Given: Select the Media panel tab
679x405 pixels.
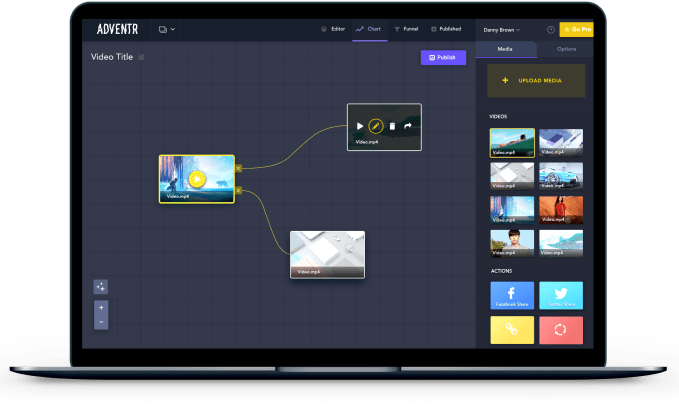Looking at the screenshot, I should pyautogui.click(x=505, y=49).
